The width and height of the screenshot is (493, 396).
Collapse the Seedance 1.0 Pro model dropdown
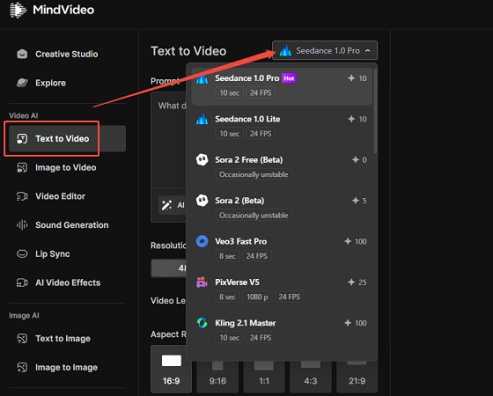pyautogui.click(x=325, y=51)
